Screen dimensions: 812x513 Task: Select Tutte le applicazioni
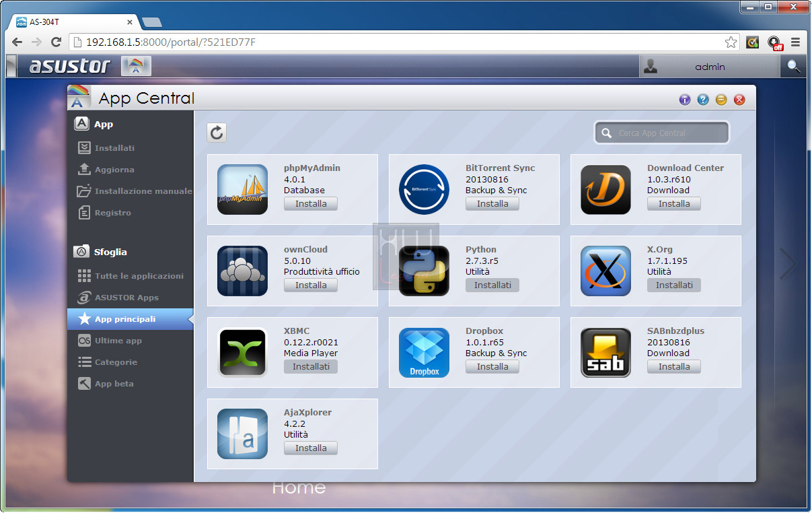[131, 276]
